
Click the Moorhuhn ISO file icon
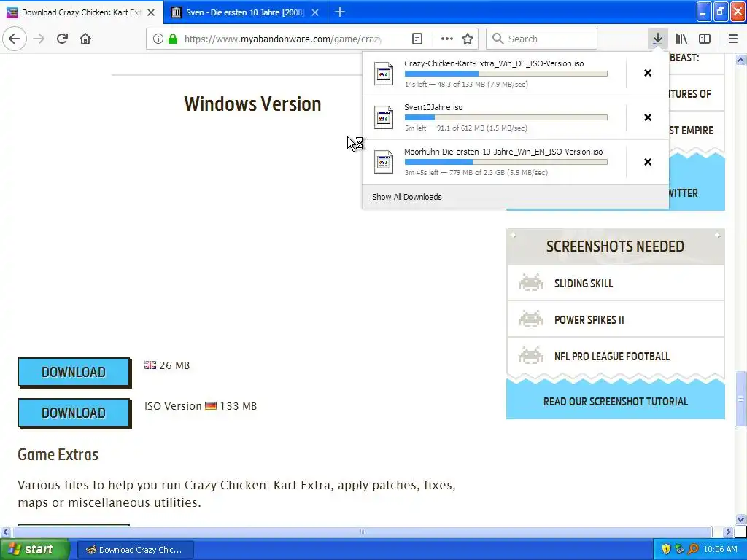(384, 163)
